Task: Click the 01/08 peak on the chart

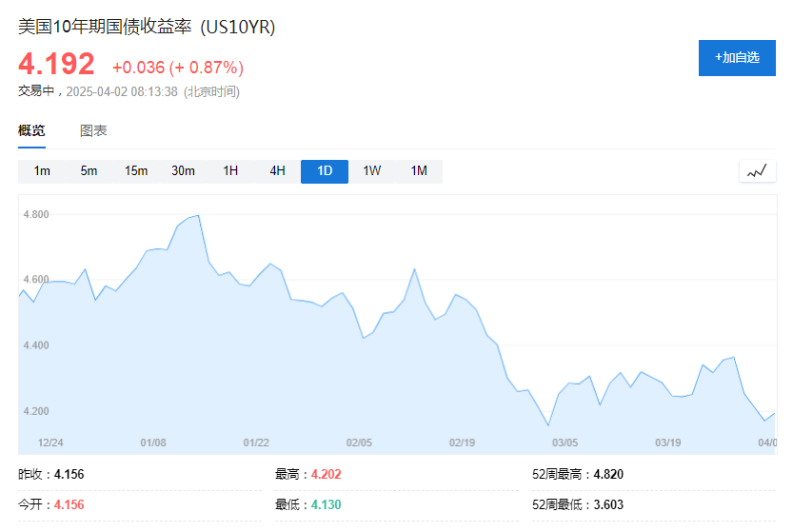Action: click(x=196, y=216)
